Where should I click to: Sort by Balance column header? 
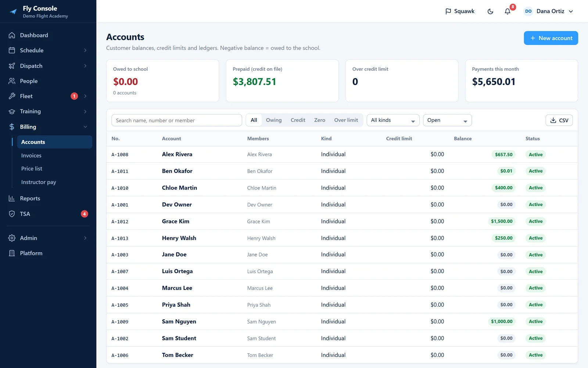tap(463, 139)
